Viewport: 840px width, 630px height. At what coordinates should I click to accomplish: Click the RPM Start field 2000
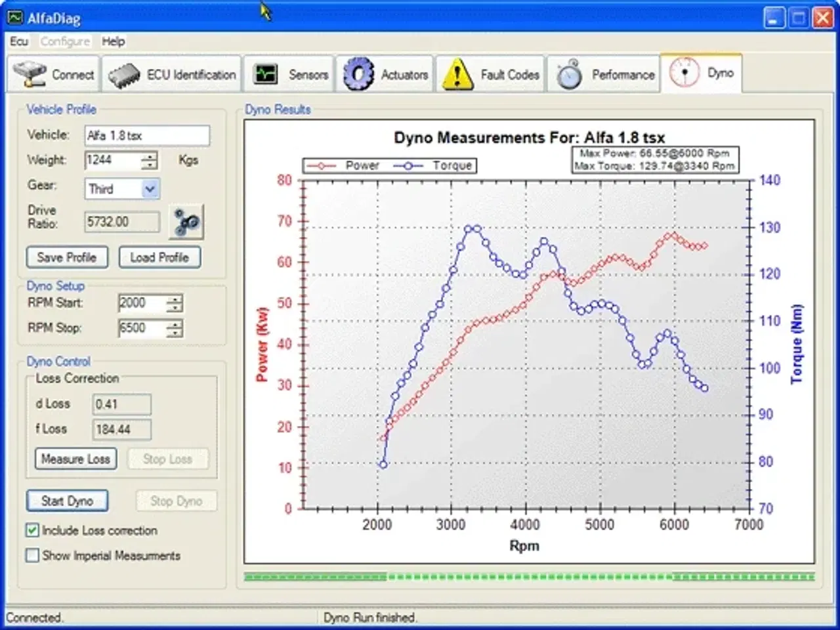point(142,303)
